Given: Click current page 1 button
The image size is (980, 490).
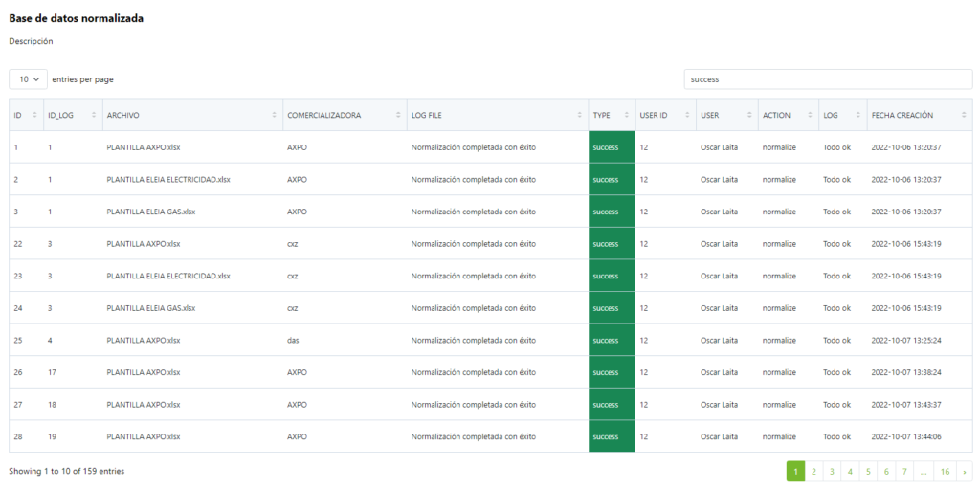Looking at the screenshot, I should click(795, 471).
